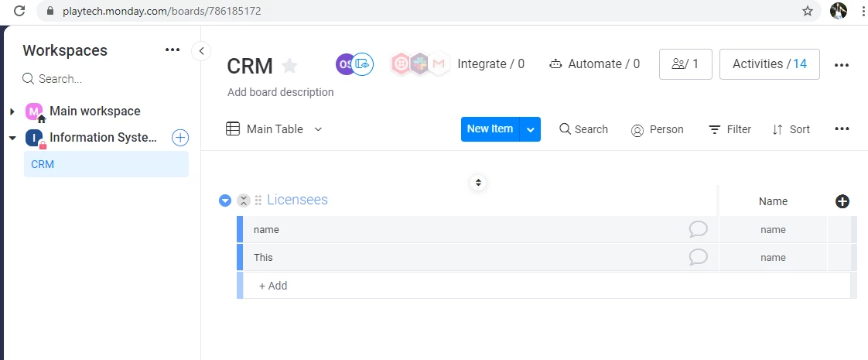Click the Activities / 14 button
Screen dimensions: 868x360
pos(769,64)
